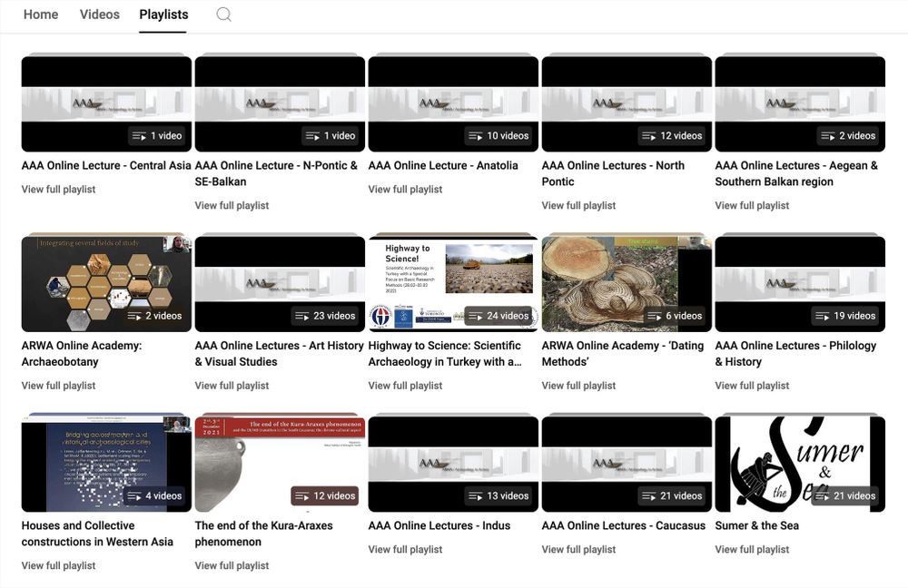Click the AAA Online Lectures - Caucasus title
Screen dimensions: 908x588
pyautogui.click(x=624, y=525)
